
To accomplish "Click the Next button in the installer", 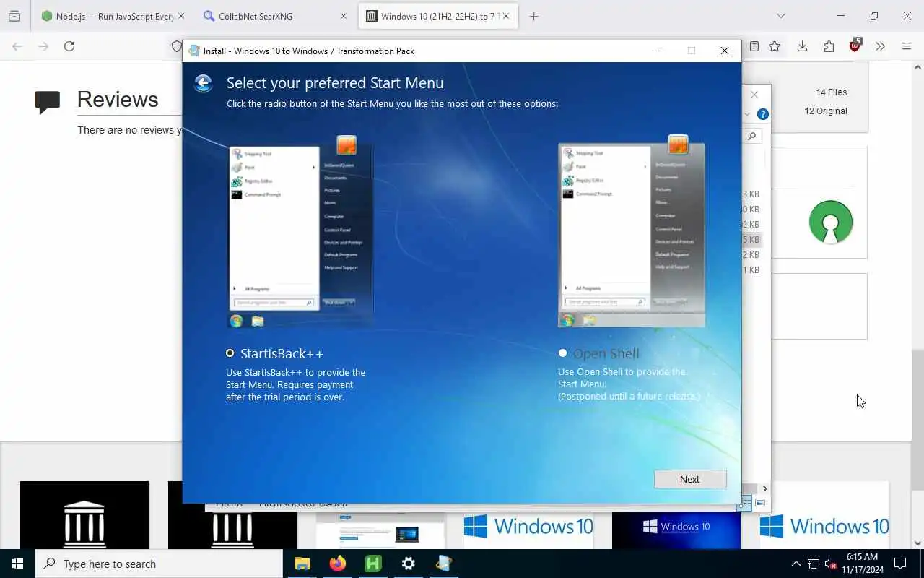I will point(690,479).
